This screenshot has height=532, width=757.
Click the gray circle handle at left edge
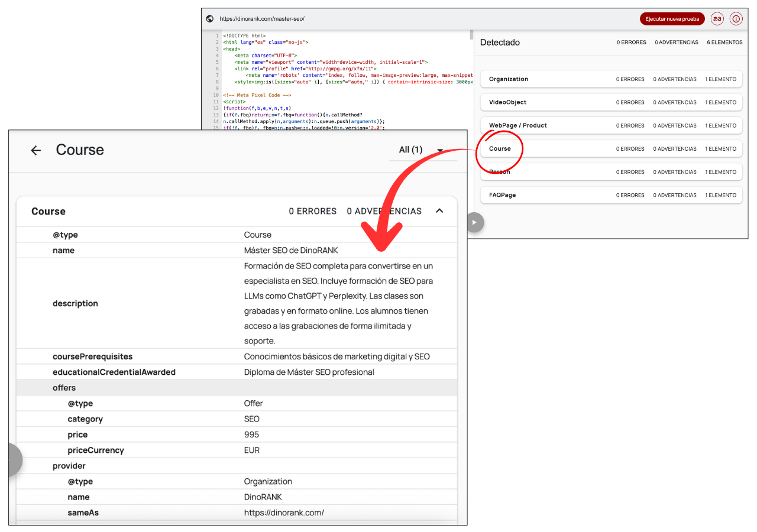tap(14, 459)
